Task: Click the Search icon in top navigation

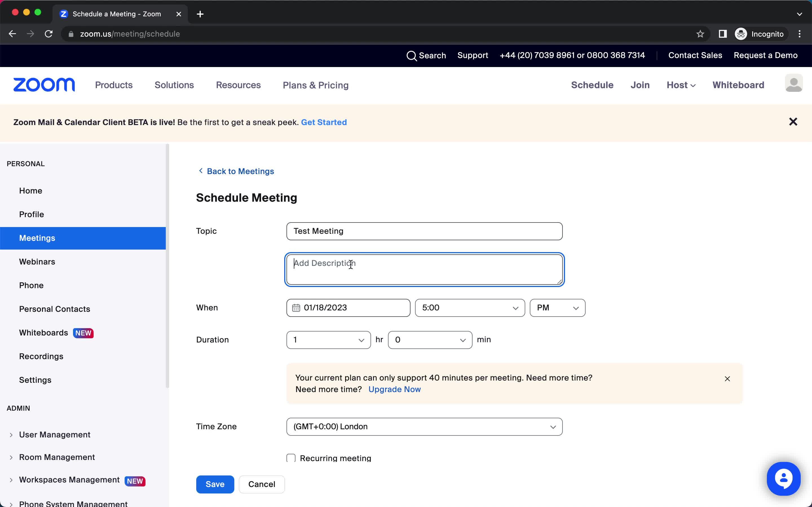Action: [x=412, y=55]
